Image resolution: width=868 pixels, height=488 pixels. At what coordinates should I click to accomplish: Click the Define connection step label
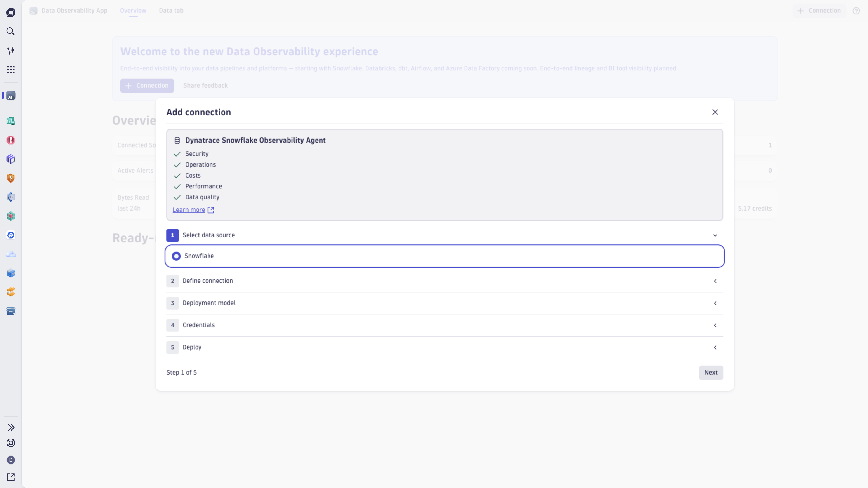point(208,281)
